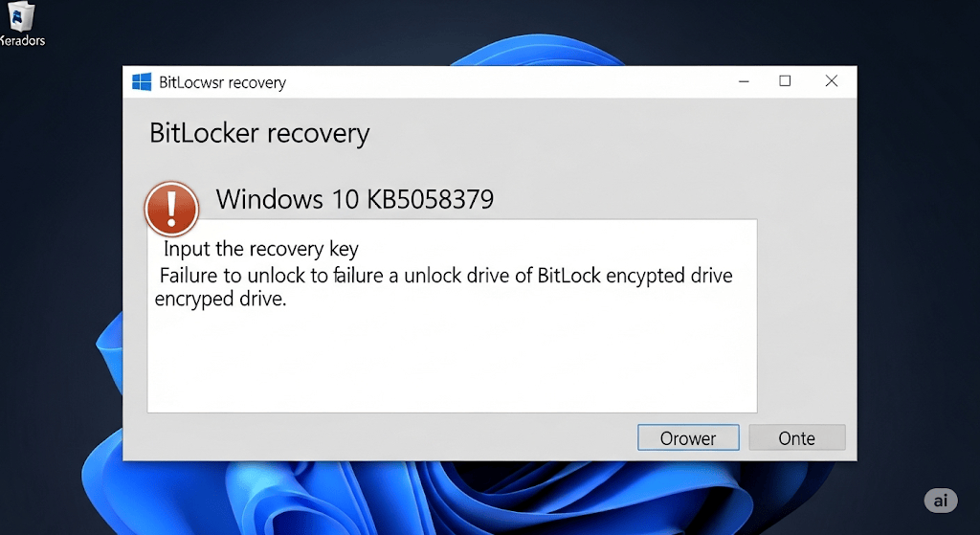Click the 'encryped drive.' text line

(221, 299)
